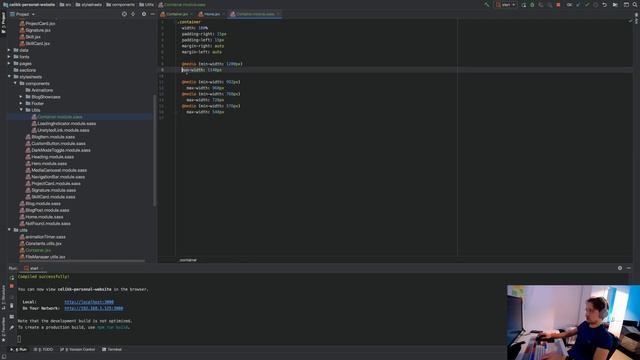640x360 pixels.
Task: Click the red Stop icon in Run panel
Action: (x=12, y=287)
